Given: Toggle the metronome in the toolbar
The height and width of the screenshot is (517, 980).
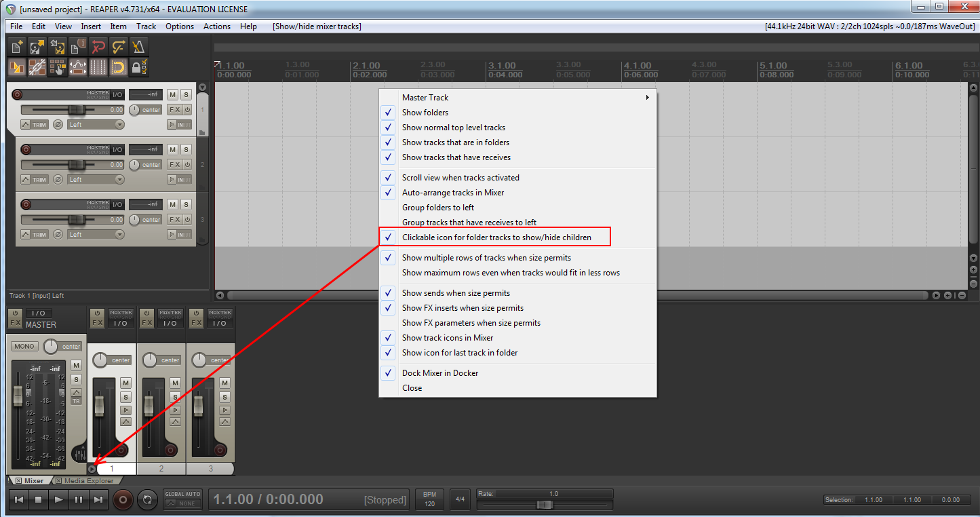Looking at the screenshot, I should (x=139, y=47).
